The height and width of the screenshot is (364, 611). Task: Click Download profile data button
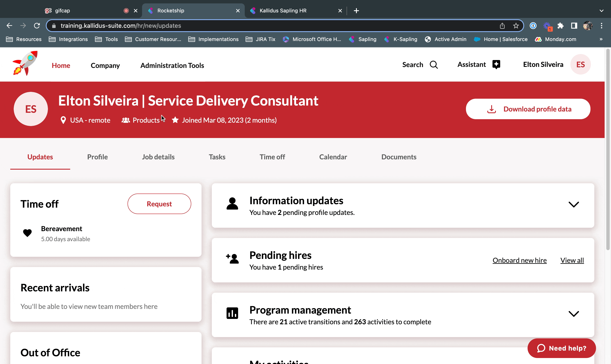[x=528, y=109]
